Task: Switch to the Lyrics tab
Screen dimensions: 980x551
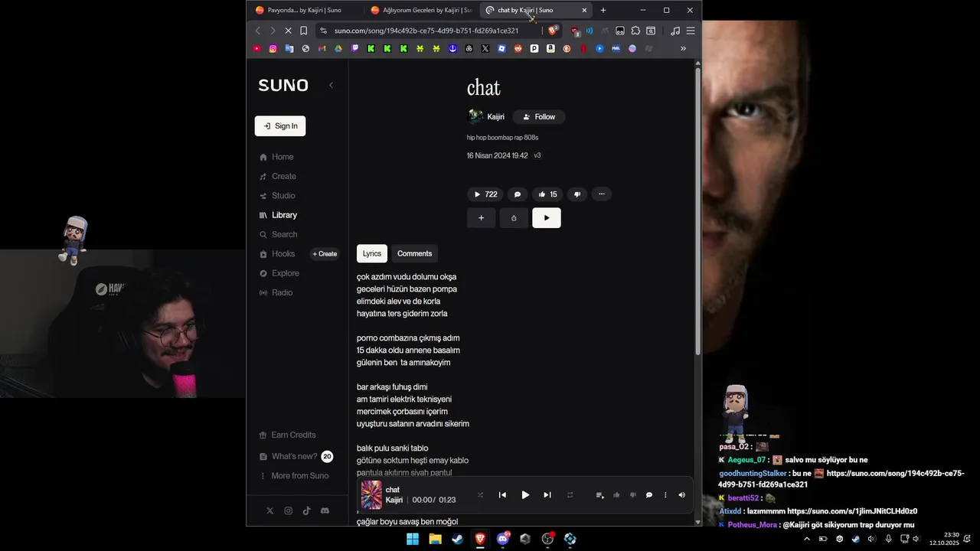Action: tap(372, 254)
